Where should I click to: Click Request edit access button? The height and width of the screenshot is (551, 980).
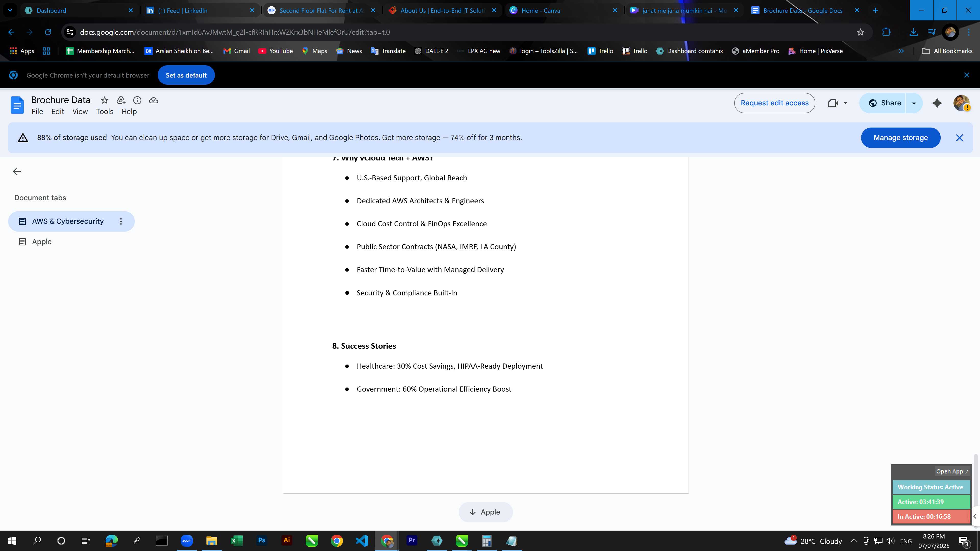pos(775,103)
